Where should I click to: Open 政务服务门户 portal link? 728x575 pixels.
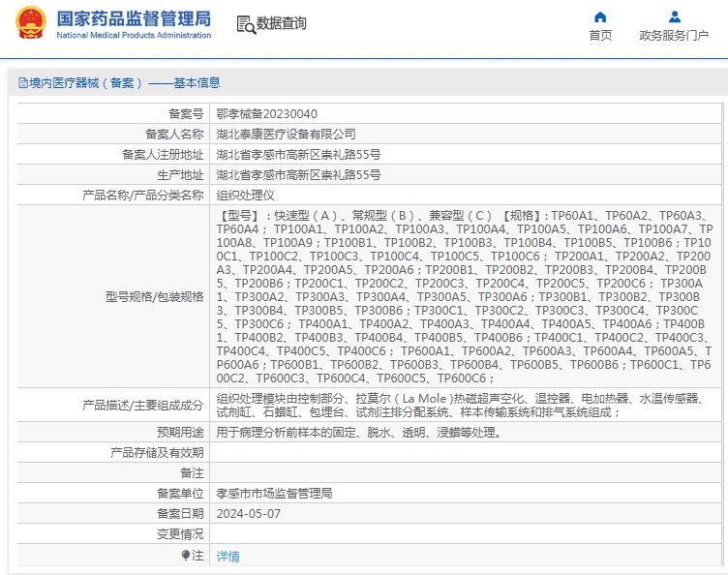pos(674,35)
